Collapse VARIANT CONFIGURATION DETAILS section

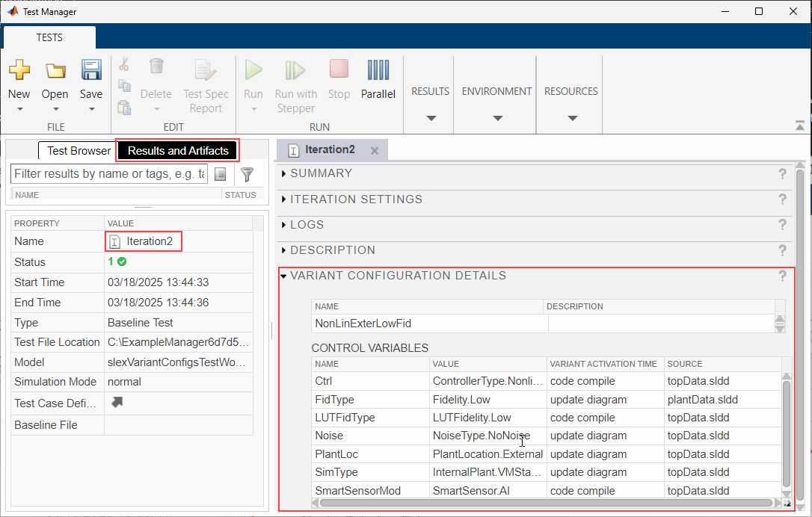(x=284, y=276)
